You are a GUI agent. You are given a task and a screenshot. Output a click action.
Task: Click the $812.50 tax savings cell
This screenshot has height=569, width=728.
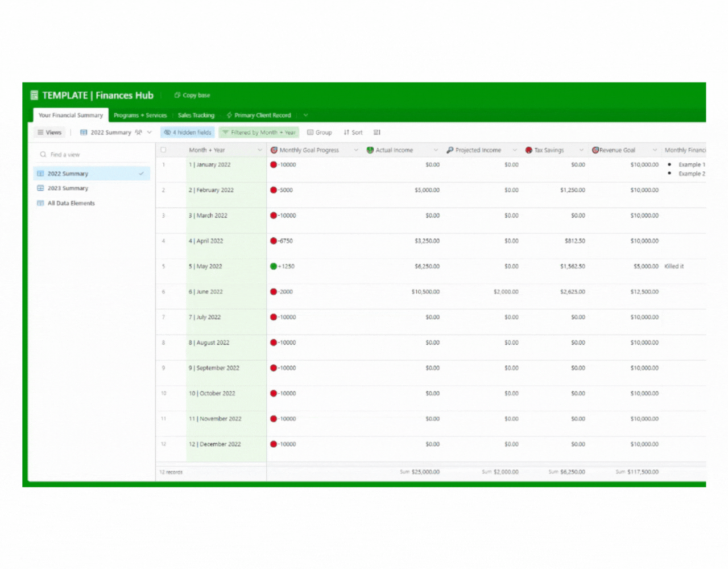[x=574, y=241]
